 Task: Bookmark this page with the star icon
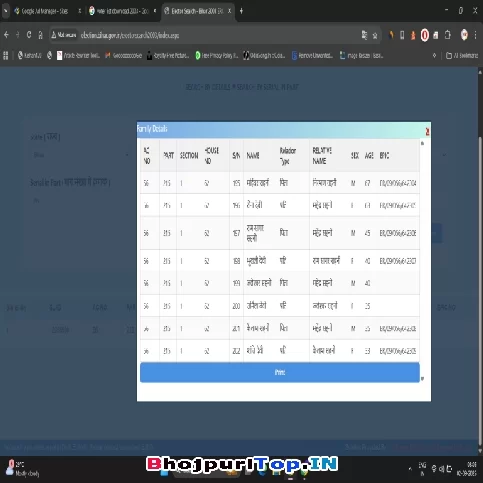(375, 35)
